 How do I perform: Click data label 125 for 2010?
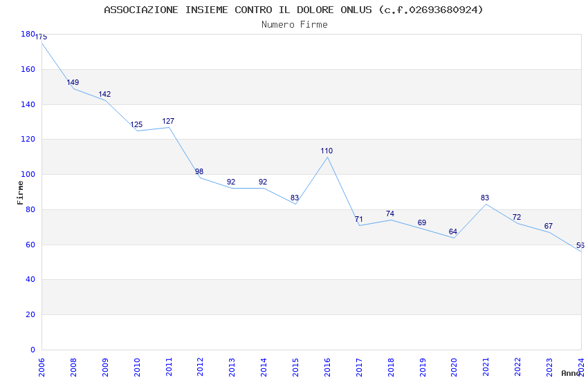point(136,124)
